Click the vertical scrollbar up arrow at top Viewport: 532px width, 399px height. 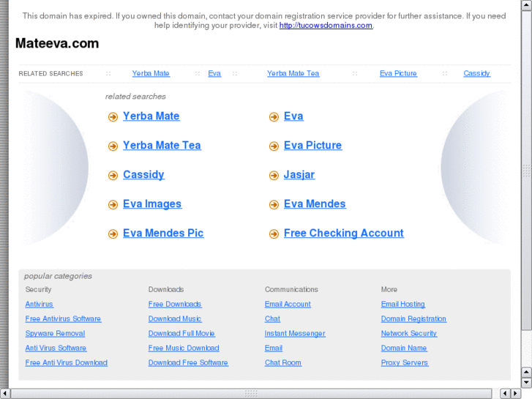[x=526, y=5]
